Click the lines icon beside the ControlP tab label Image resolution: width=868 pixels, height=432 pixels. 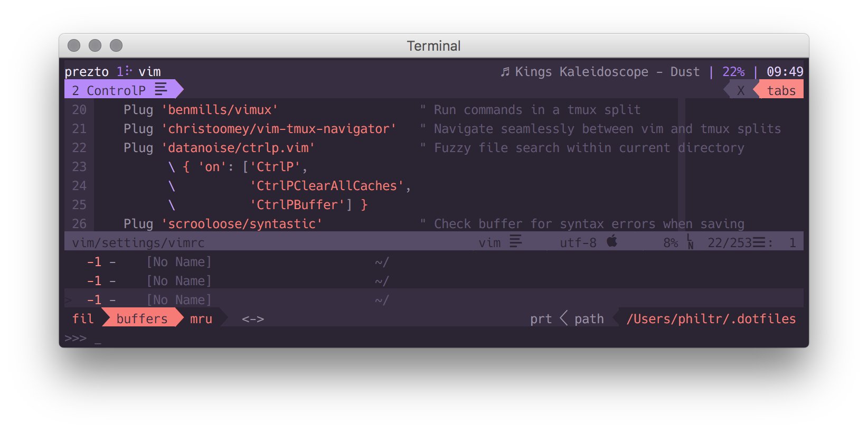tap(161, 89)
